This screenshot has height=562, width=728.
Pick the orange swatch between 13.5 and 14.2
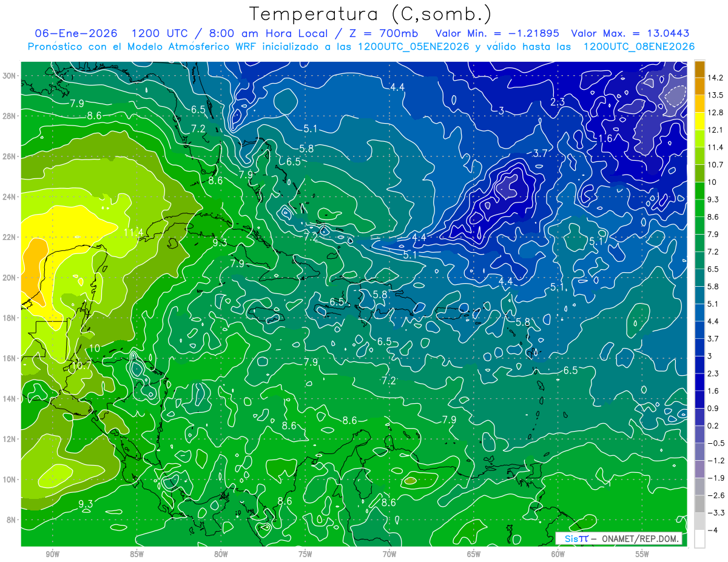tap(699, 87)
